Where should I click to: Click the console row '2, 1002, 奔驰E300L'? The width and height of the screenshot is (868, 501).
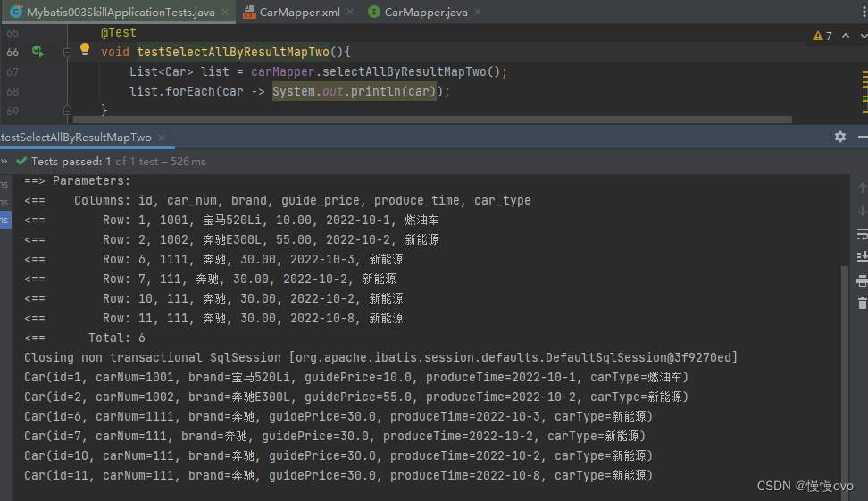231,239
